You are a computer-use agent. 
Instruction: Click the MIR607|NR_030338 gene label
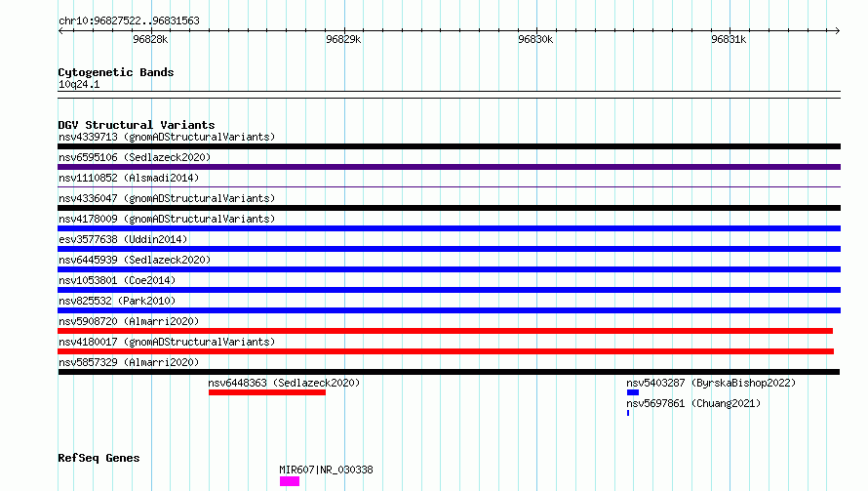click(326, 470)
